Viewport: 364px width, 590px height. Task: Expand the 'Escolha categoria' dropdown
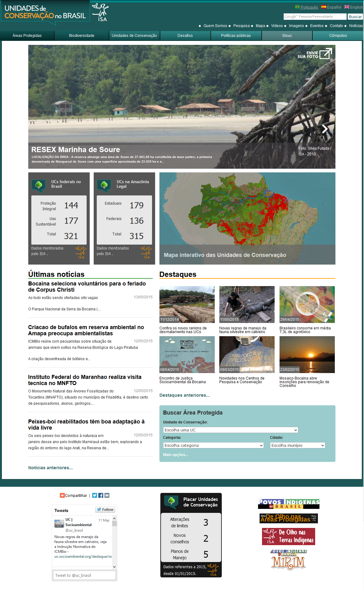[213, 445]
